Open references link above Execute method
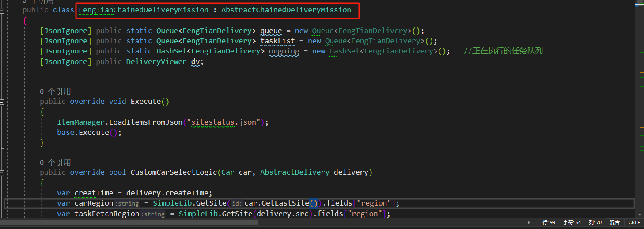Image resolution: width=644 pixels, height=229 pixels. 55,92
